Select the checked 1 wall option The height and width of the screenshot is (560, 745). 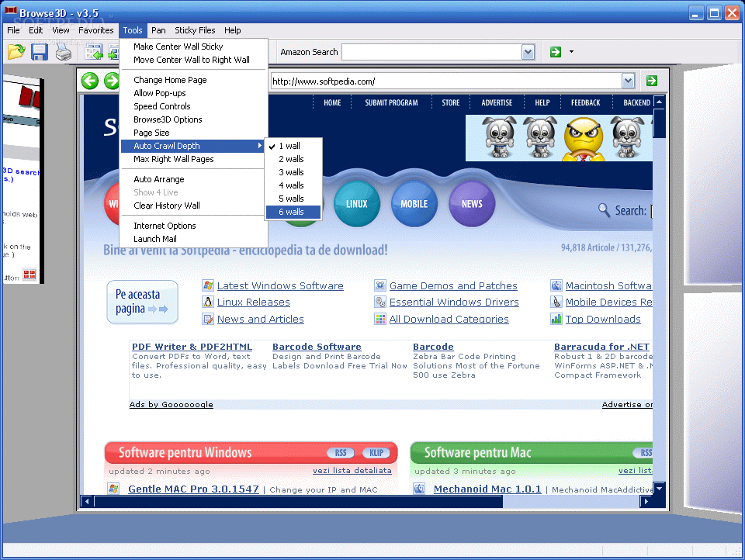[x=293, y=146]
